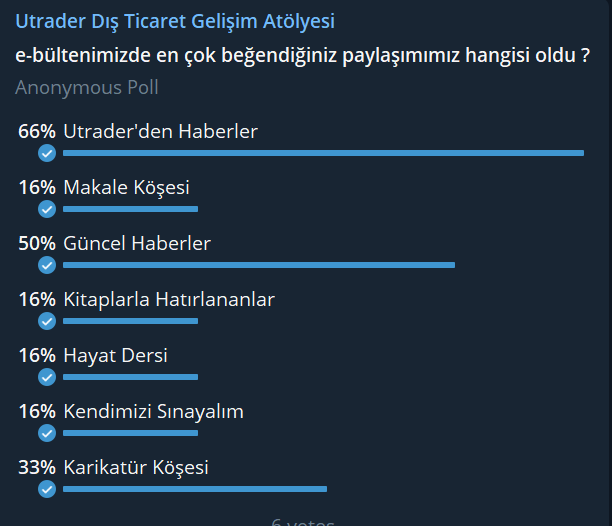Choose the Karikatür Köşesi option label

(x=135, y=467)
